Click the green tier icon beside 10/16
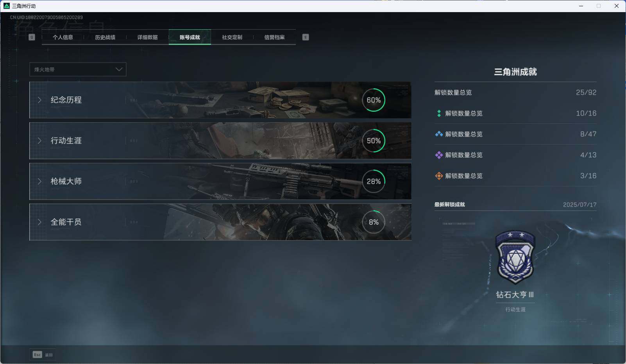626x364 pixels. pyautogui.click(x=439, y=113)
